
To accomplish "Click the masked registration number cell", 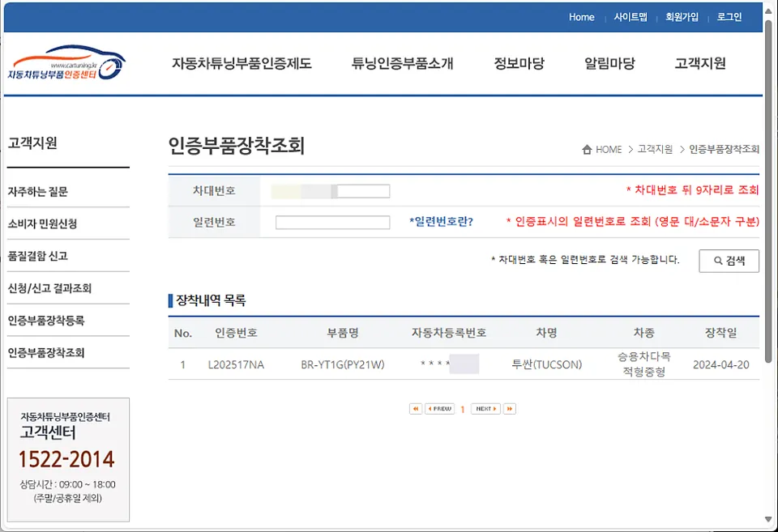I will point(449,364).
